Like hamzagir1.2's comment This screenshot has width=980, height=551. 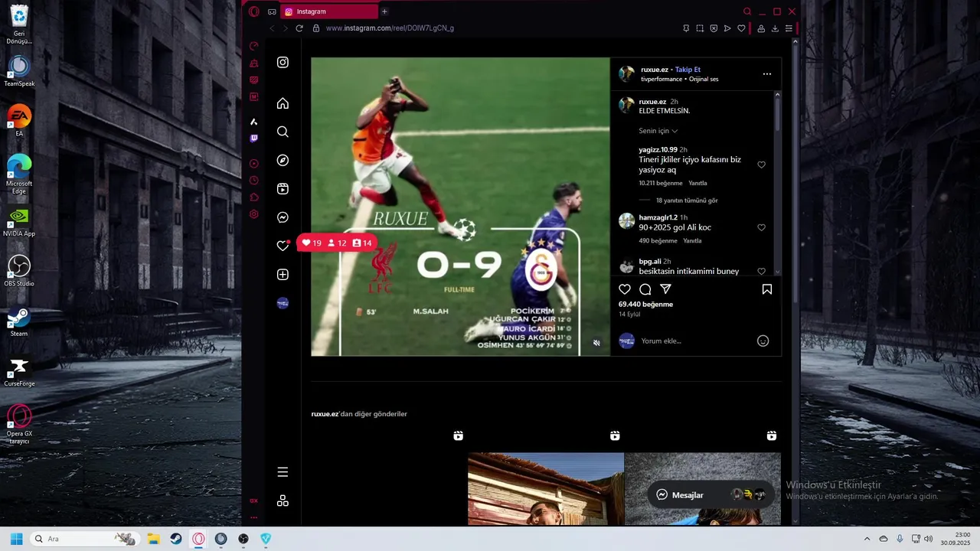coord(761,227)
